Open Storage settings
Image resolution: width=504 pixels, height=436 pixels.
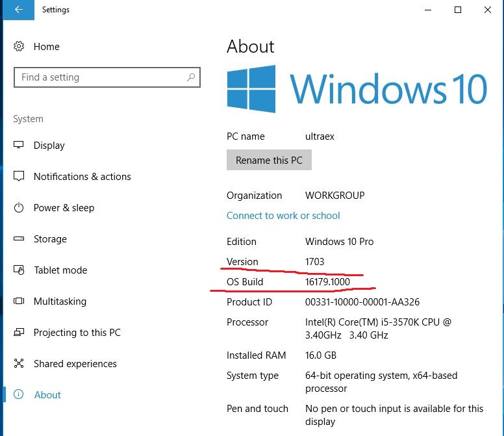50,239
